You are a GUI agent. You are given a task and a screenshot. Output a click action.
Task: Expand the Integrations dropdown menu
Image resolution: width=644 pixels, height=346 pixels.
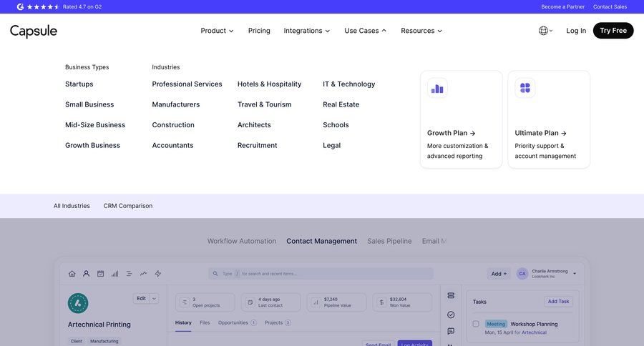click(x=306, y=31)
